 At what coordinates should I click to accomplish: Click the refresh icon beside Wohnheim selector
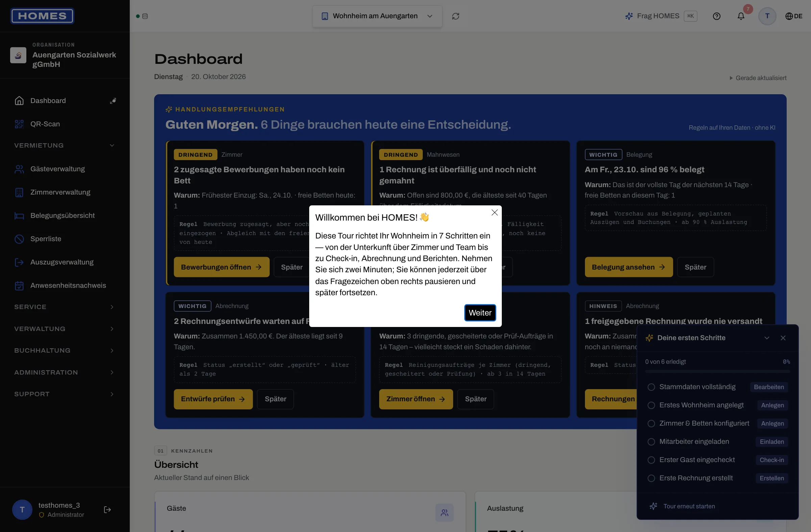tap(456, 16)
